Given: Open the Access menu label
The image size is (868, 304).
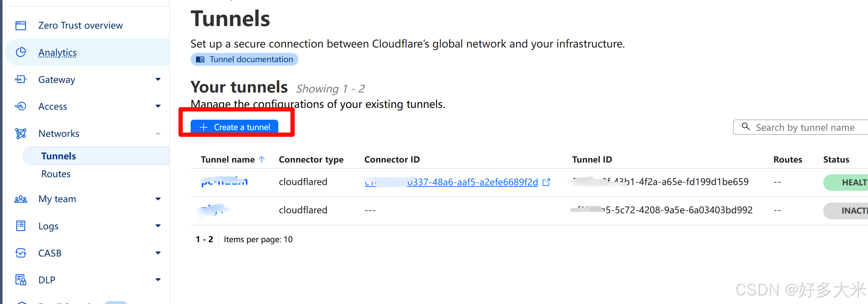Looking at the screenshot, I should tap(53, 106).
